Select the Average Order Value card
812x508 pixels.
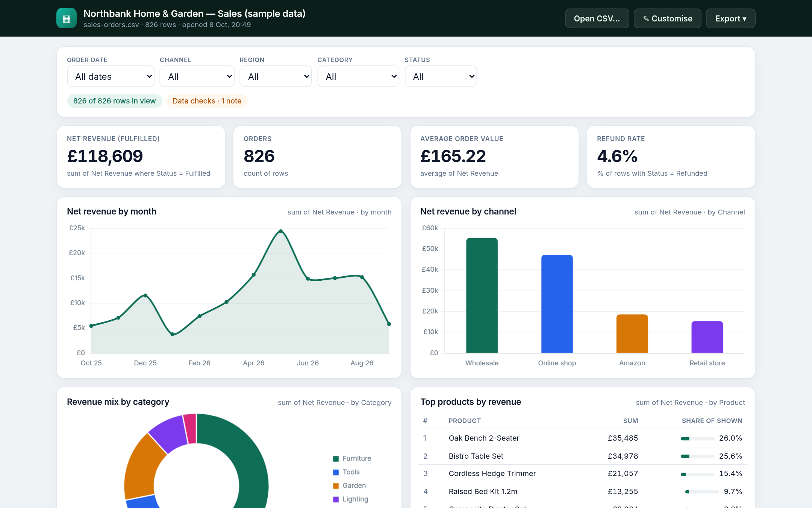494,157
